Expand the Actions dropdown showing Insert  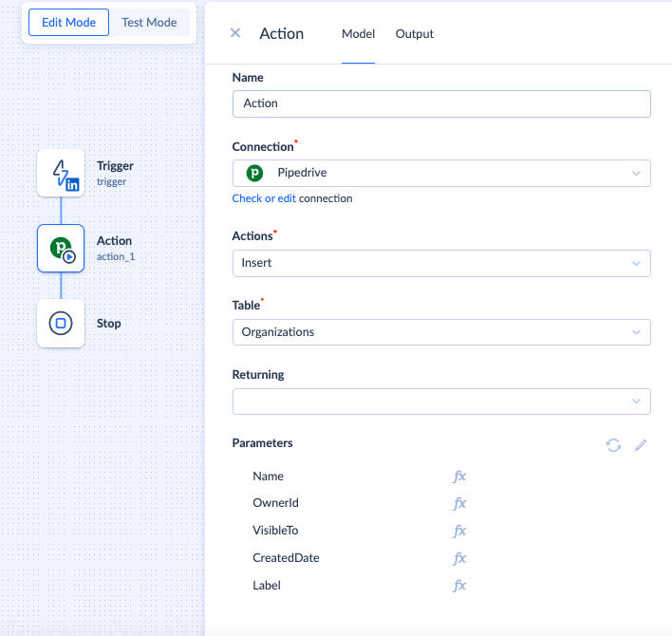pos(441,263)
